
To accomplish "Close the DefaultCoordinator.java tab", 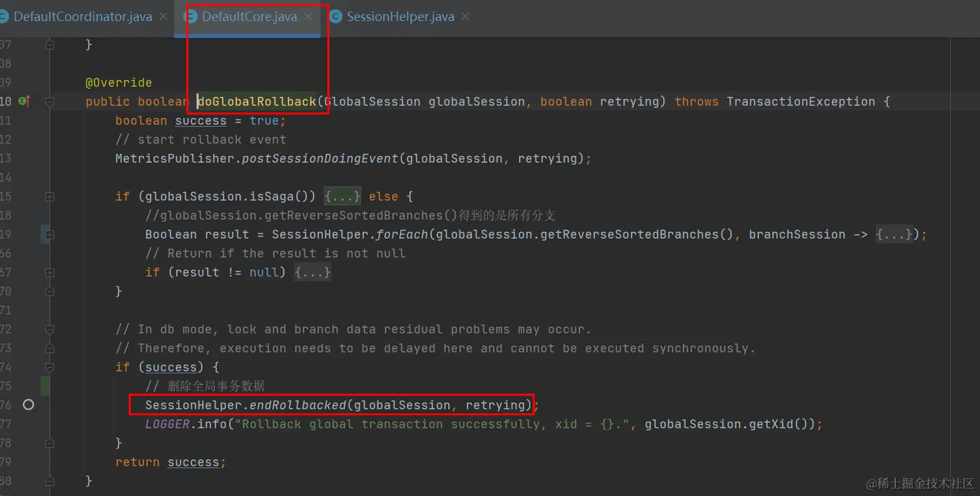I will pyautogui.click(x=163, y=17).
